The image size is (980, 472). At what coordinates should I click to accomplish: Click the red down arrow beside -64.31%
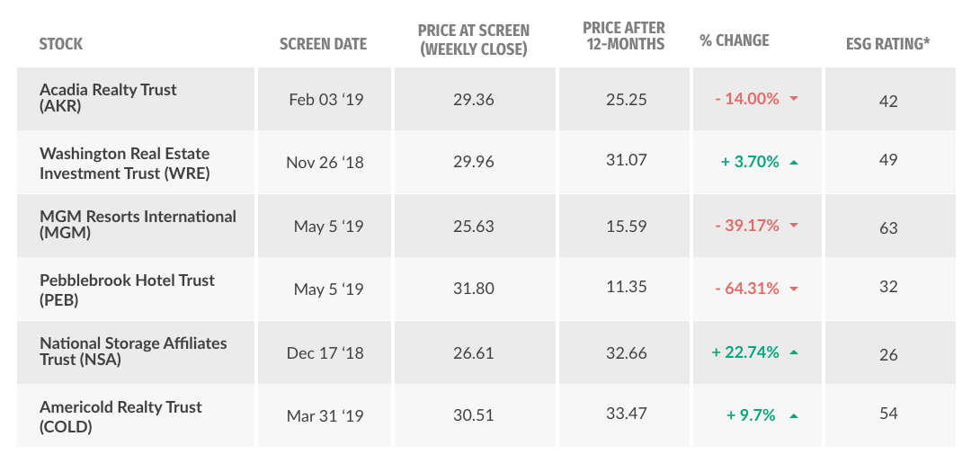tap(794, 289)
